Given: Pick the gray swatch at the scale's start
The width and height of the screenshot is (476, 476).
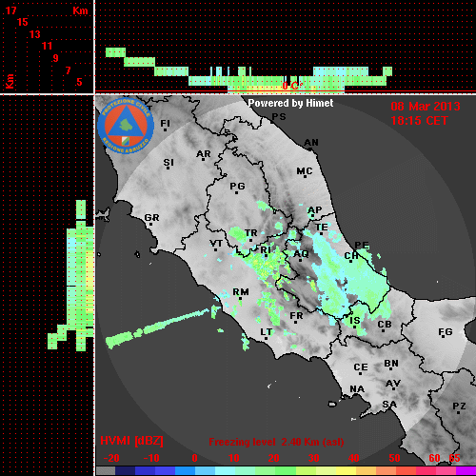Looking at the screenshot, I should coord(106,470).
